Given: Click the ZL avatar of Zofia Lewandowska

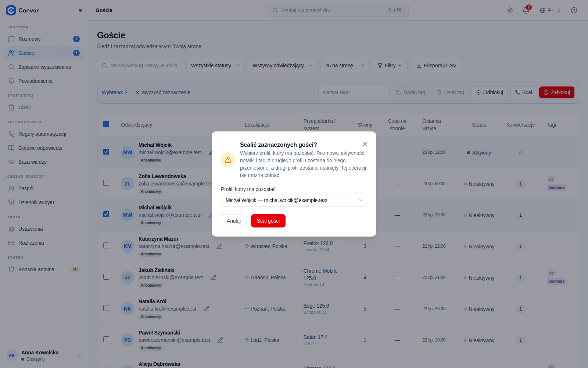Looking at the screenshot, I should point(128,184).
